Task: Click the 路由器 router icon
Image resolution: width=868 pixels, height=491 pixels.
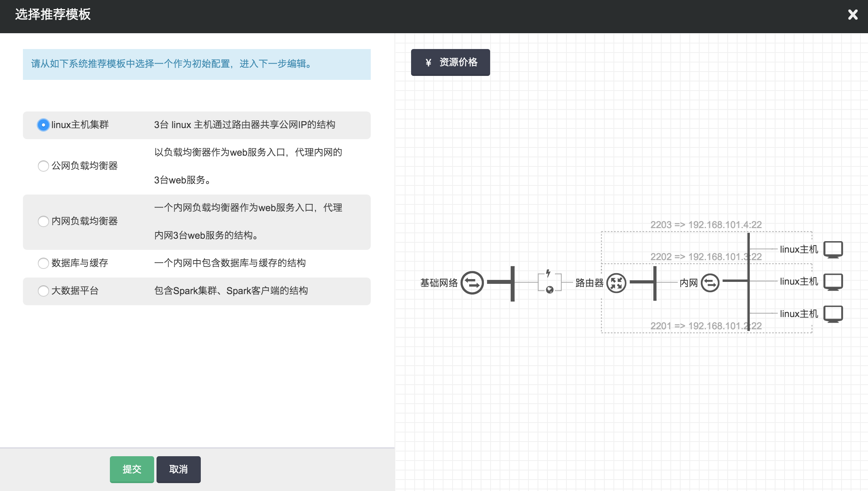Action: pyautogui.click(x=616, y=283)
